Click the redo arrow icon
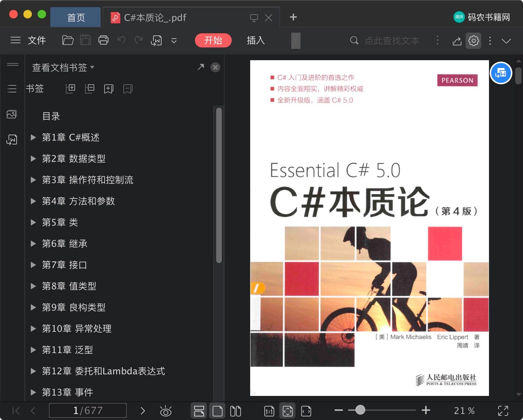Screen dimensions: 523x420 [139, 40]
